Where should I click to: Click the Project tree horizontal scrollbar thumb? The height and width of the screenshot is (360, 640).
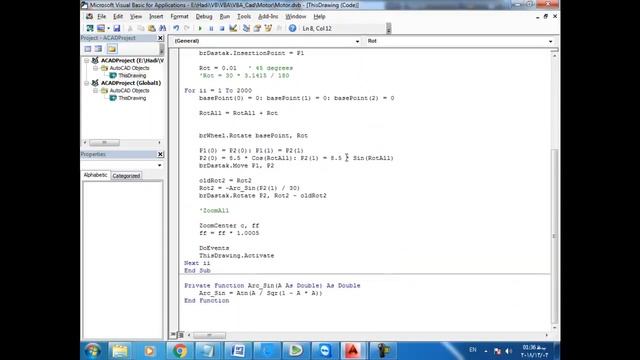[x=104, y=142]
